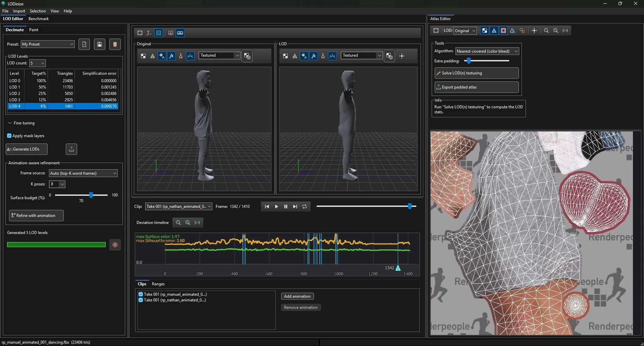Image resolution: width=644 pixels, height=346 pixels.
Task: Select the LOD 2 row in table
Action: coord(63,94)
